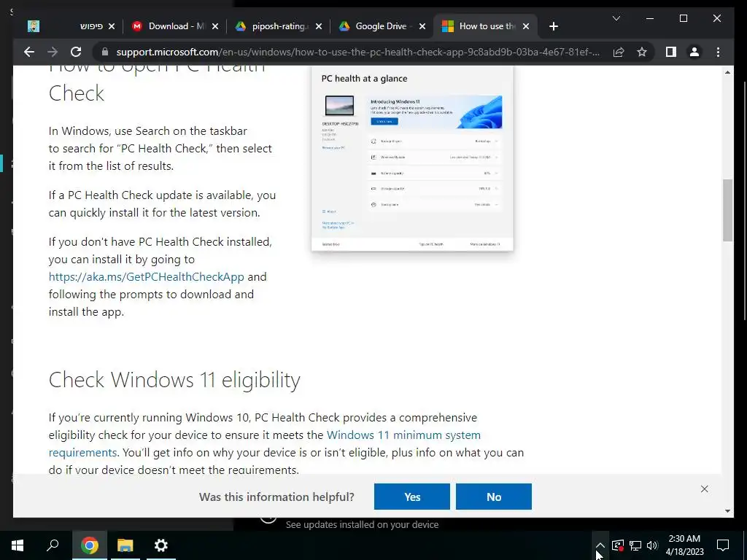Reload the Microsoft support page
747x560 pixels.
76,52
